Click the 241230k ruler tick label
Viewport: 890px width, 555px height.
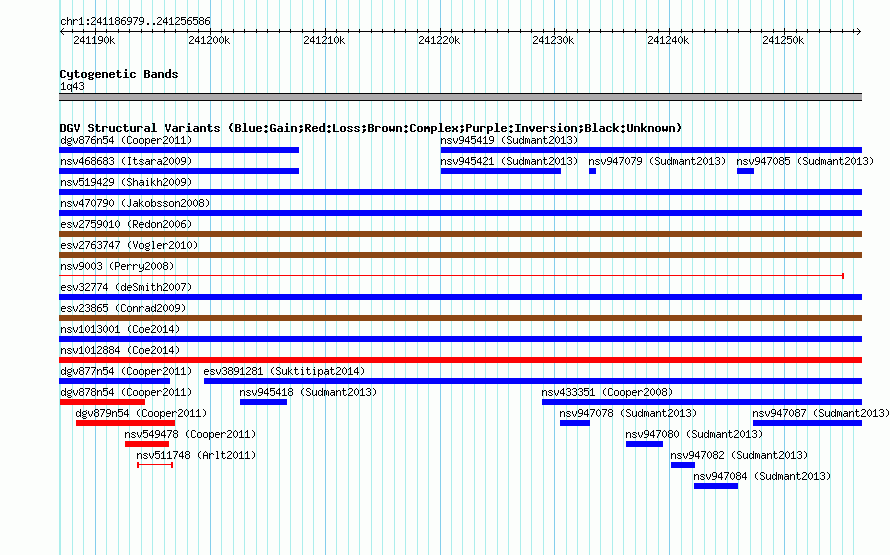[x=553, y=40]
